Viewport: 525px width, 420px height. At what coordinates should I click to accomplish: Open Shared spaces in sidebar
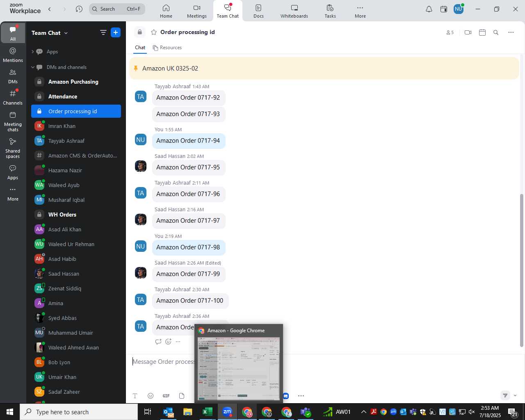(x=13, y=148)
